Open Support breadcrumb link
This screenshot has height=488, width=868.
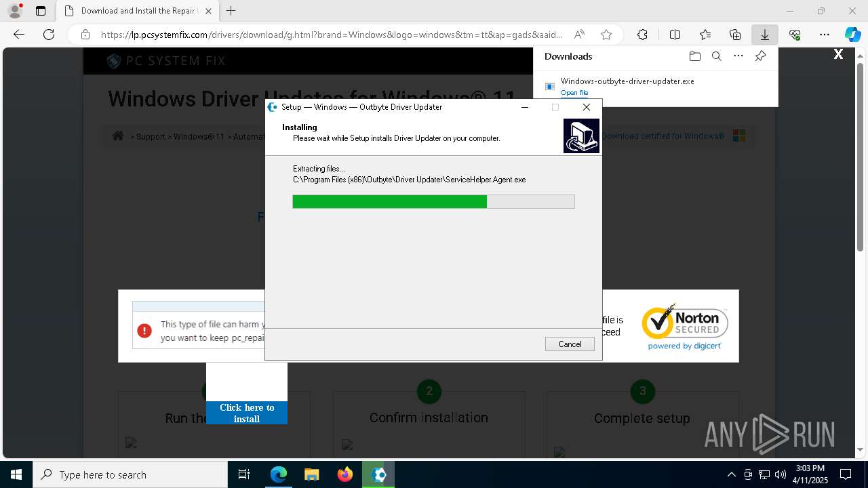tap(151, 136)
